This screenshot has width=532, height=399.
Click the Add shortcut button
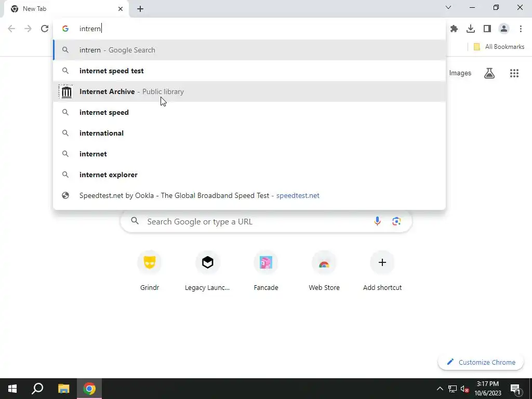[382, 271]
